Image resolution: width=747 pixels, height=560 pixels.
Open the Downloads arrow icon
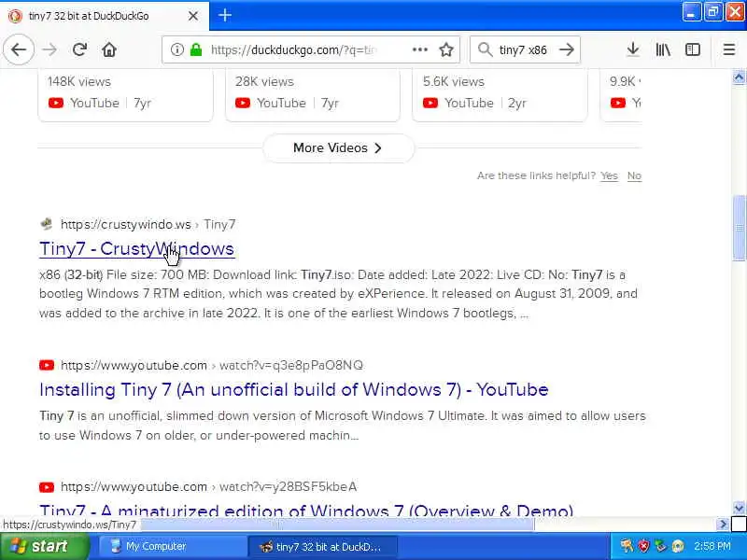click(633, 49)
